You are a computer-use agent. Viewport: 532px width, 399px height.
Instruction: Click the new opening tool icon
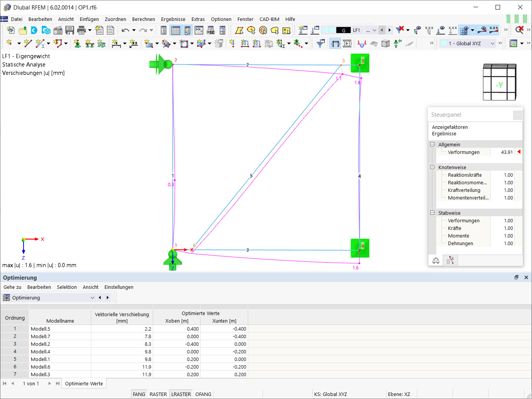(x=184, y=44)
